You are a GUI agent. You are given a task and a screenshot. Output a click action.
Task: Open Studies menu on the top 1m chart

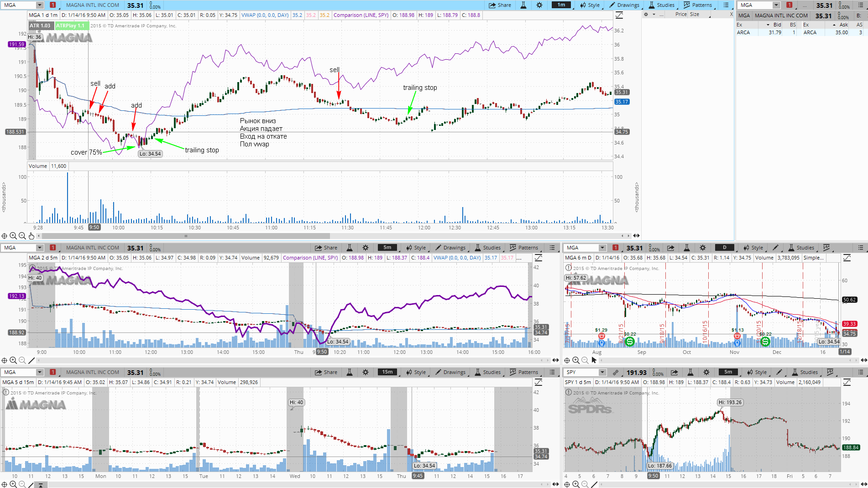[662, 5]
